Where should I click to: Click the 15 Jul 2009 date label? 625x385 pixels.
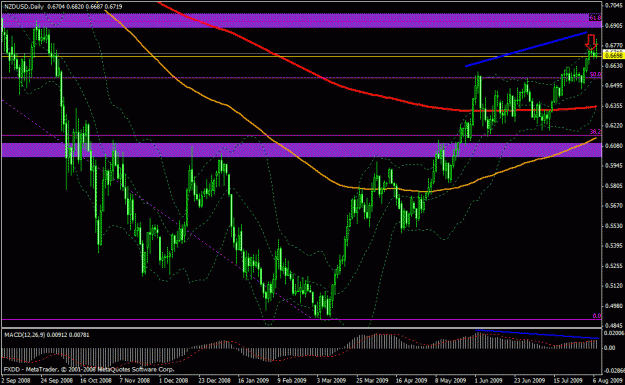pyautogui.click(x=568, y=380)
